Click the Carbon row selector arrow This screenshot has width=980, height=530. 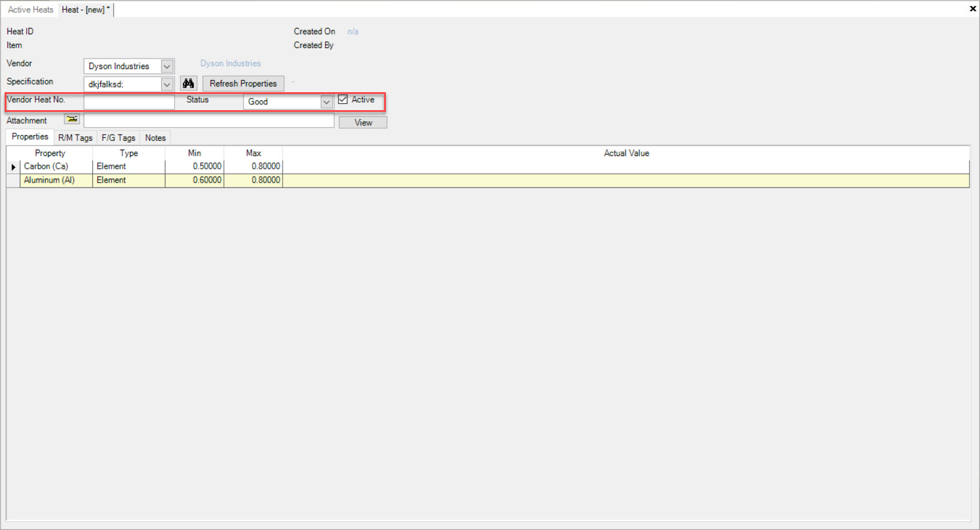[13, 167]
